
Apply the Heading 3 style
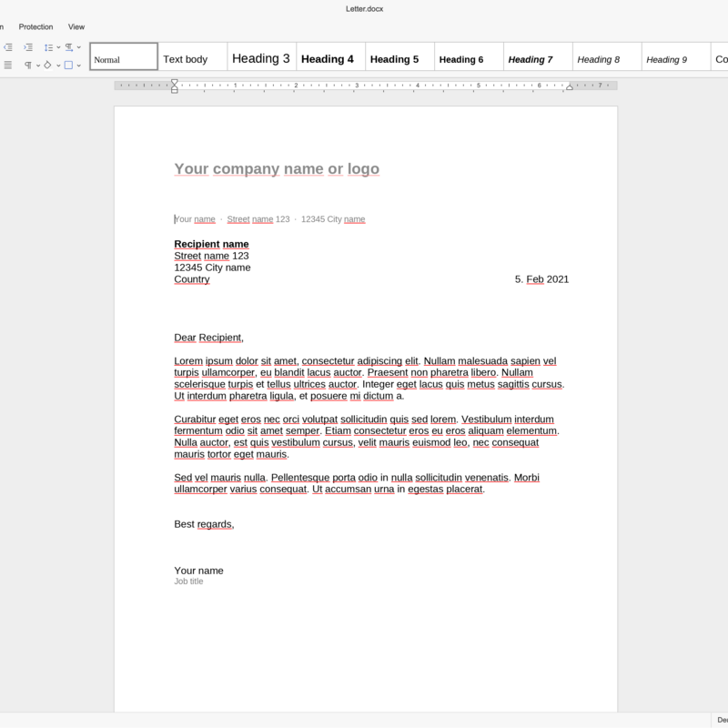(262, 56)
